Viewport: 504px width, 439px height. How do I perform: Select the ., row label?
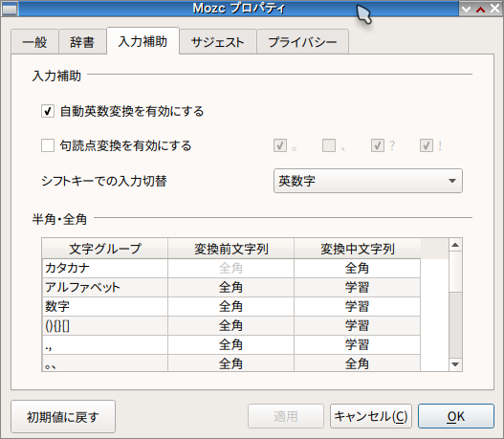(105, 345)
